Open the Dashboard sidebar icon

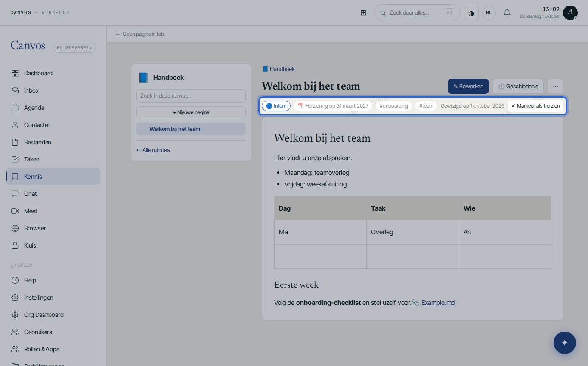pyautogui.click(x=15, y=73)
